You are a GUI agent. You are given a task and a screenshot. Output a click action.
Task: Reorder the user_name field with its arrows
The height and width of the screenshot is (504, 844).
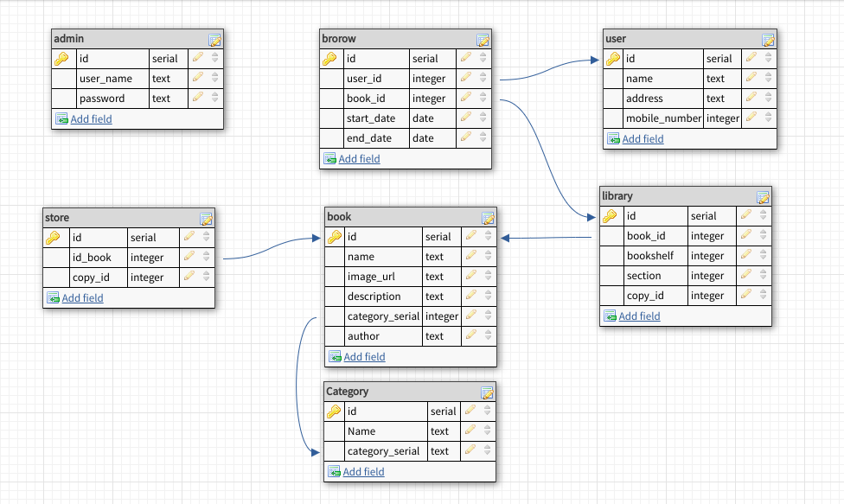pos(215,79)
